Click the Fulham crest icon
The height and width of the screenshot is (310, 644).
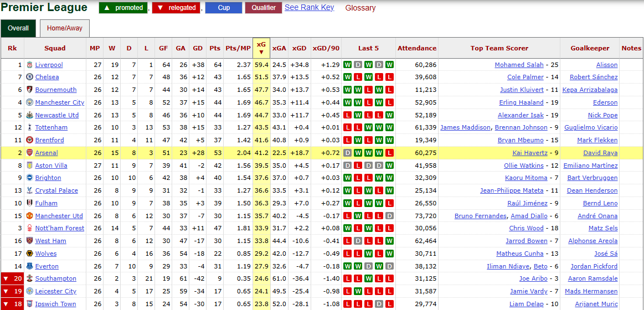coord(29,203)
